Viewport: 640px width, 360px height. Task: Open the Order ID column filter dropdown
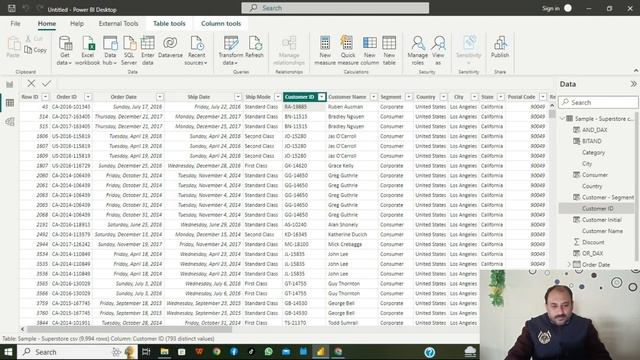[x=88, y=97]
